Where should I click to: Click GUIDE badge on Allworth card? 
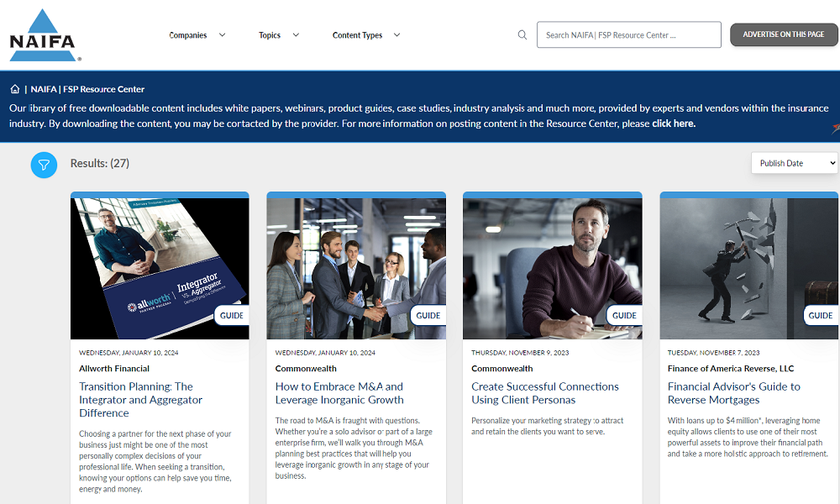tap(232, 316)
